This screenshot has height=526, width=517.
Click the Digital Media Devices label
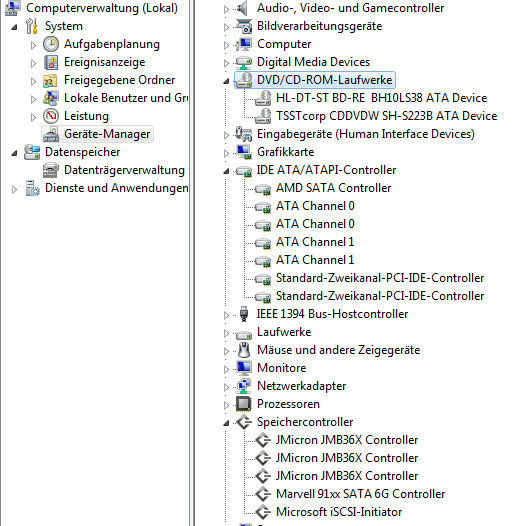(x=313, y=62)
